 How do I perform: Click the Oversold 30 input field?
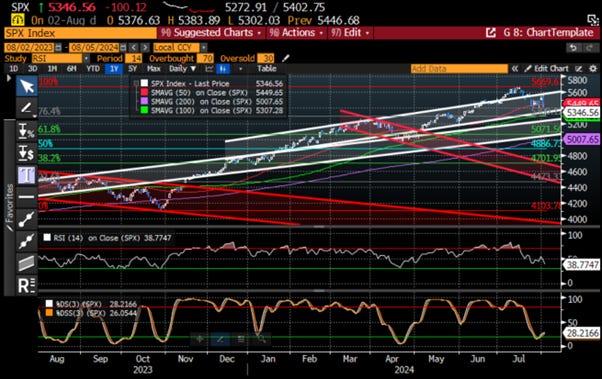[x=266, y=58]
